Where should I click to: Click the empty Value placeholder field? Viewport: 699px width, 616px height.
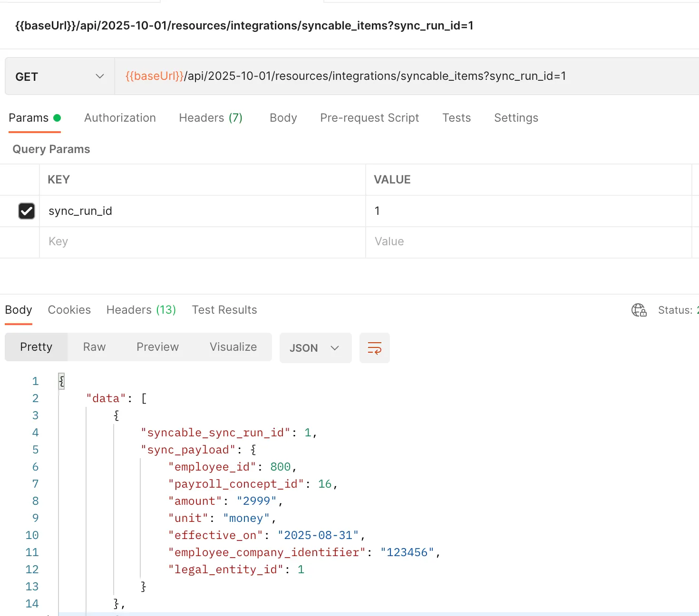pos(529,242)
